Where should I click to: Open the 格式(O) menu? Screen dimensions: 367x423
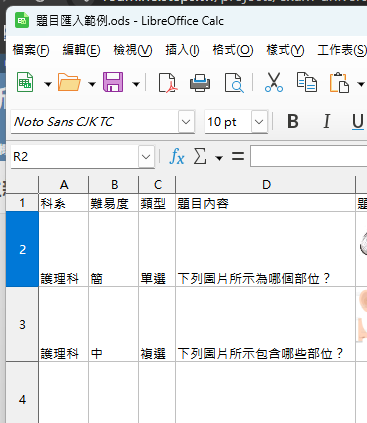coord(233,50)
